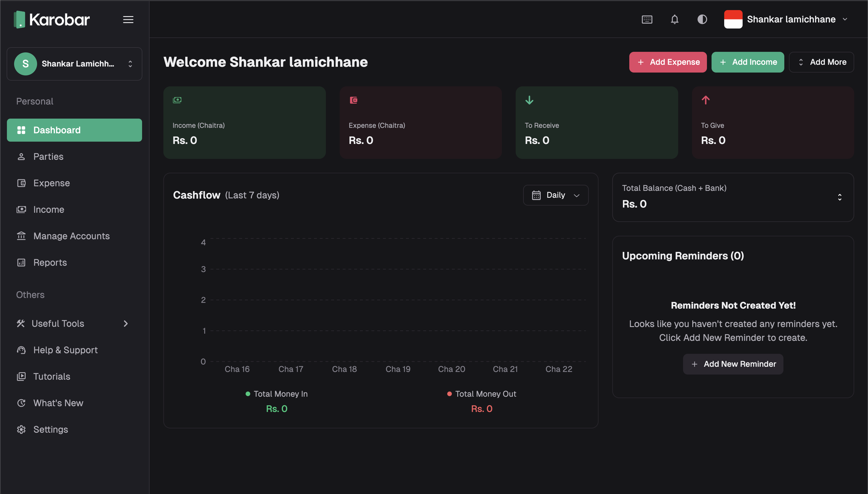Click the To Receive card
The image size is (868, 494).
pyautogui.click(x=596, y=122)
